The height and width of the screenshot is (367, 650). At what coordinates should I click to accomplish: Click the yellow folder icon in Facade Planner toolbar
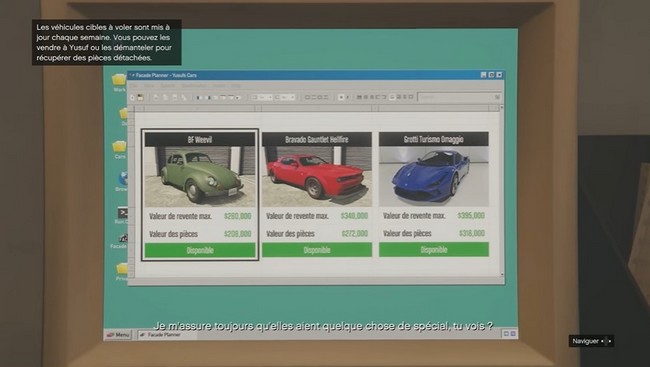click(x=141, y=97)
